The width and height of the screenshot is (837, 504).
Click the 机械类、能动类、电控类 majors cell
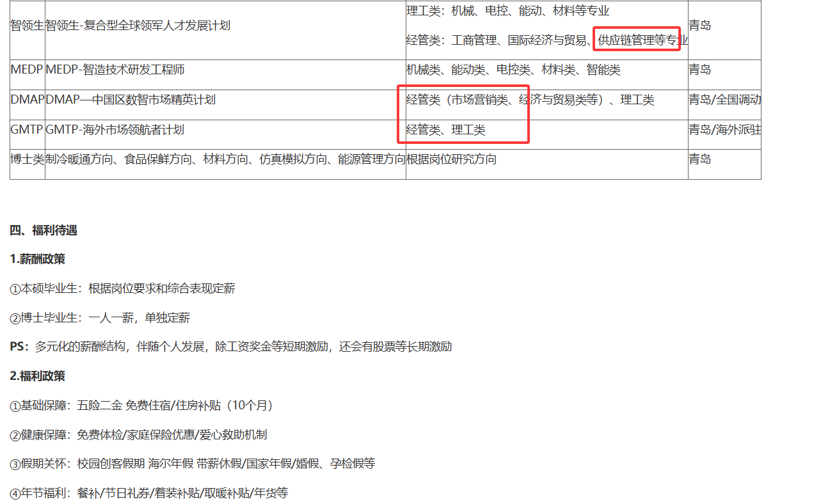513,70
